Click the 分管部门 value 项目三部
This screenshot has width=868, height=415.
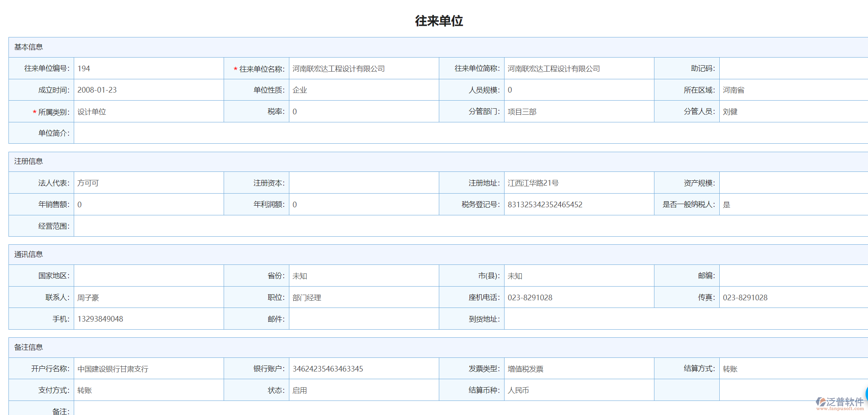click(x=522, y=112)
